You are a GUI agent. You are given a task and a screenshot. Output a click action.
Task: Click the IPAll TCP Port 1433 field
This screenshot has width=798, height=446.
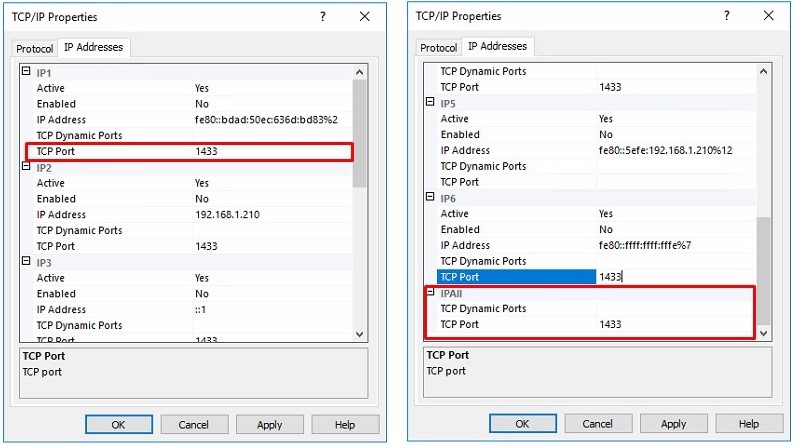(x=677, y=325)
